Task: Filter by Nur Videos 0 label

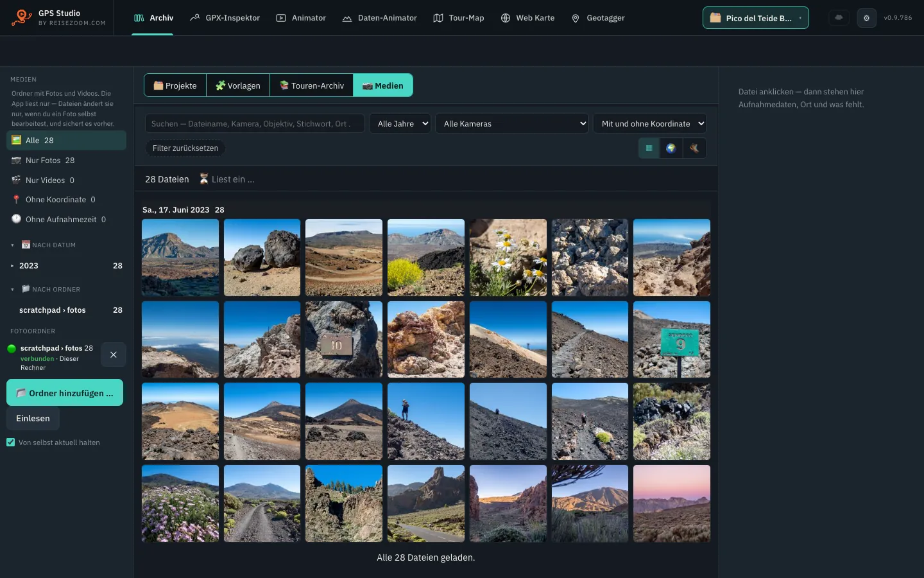Action: coord(50,180)
